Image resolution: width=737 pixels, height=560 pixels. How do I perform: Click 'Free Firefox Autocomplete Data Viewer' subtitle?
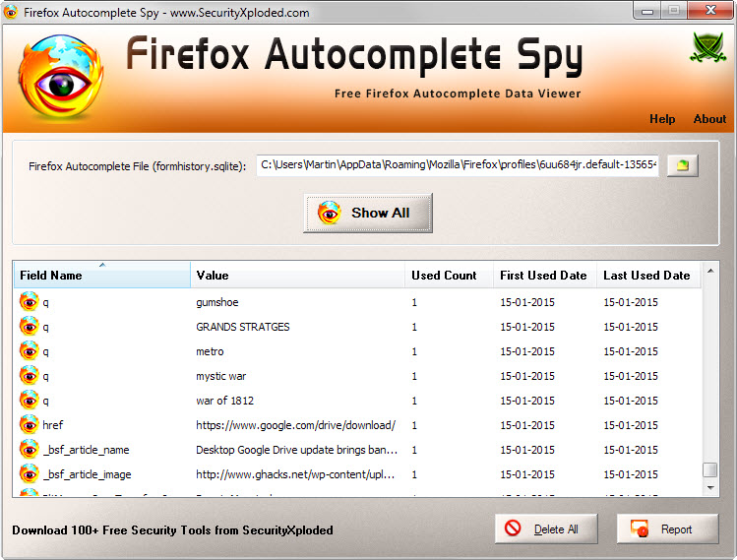pos(458,93)
